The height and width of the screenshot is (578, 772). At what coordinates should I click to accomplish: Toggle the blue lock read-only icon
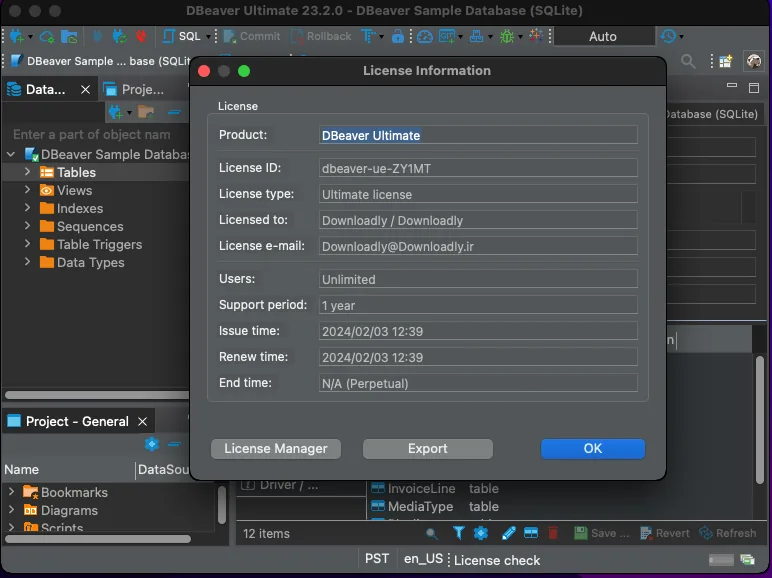tap(398, 36)
